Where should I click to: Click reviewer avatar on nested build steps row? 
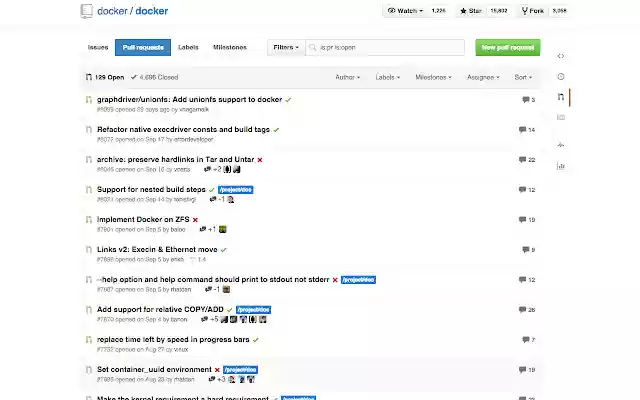pyautogui.click(x=231, y=200)
